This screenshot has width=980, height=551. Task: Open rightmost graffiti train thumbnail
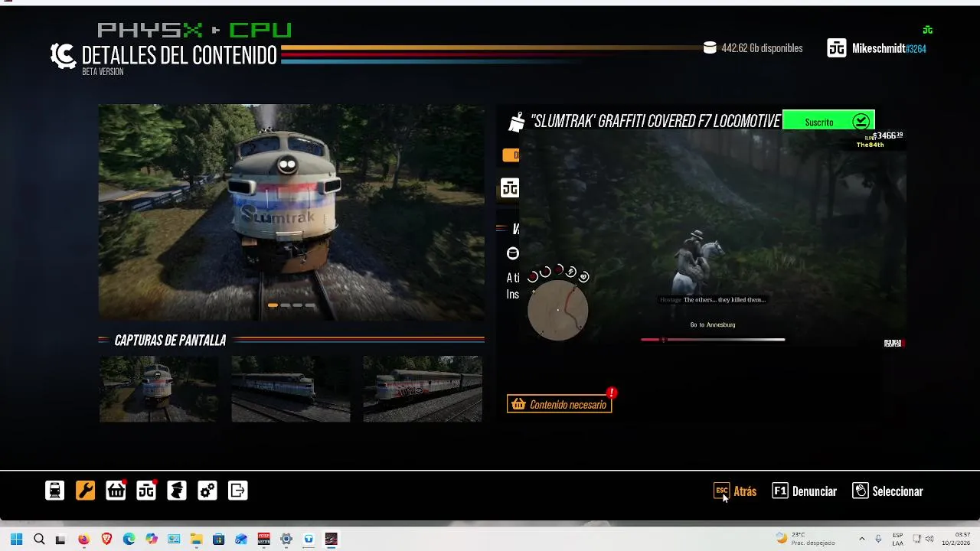point(423,389)
